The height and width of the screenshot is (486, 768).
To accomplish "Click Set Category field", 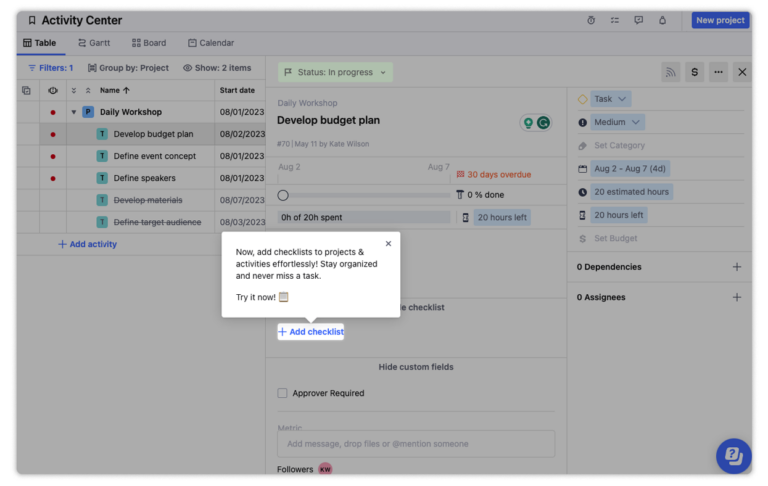I will [619, 146].
